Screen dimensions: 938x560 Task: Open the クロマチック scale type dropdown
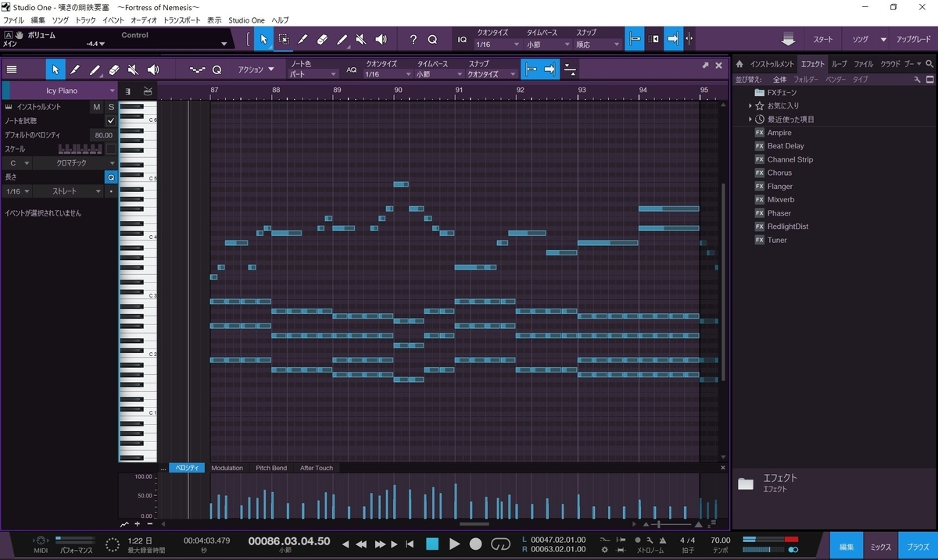pos(76,163)
